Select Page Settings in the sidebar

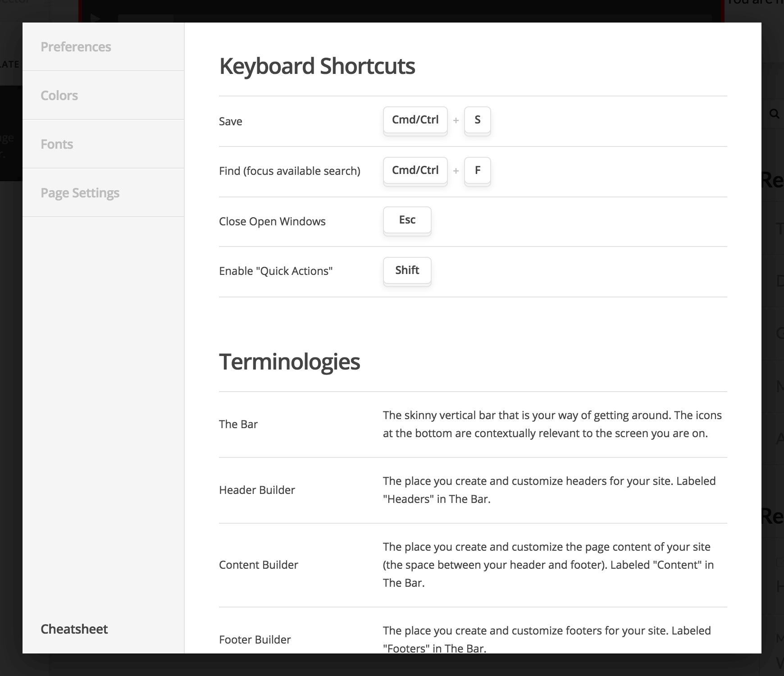point(80,193)
